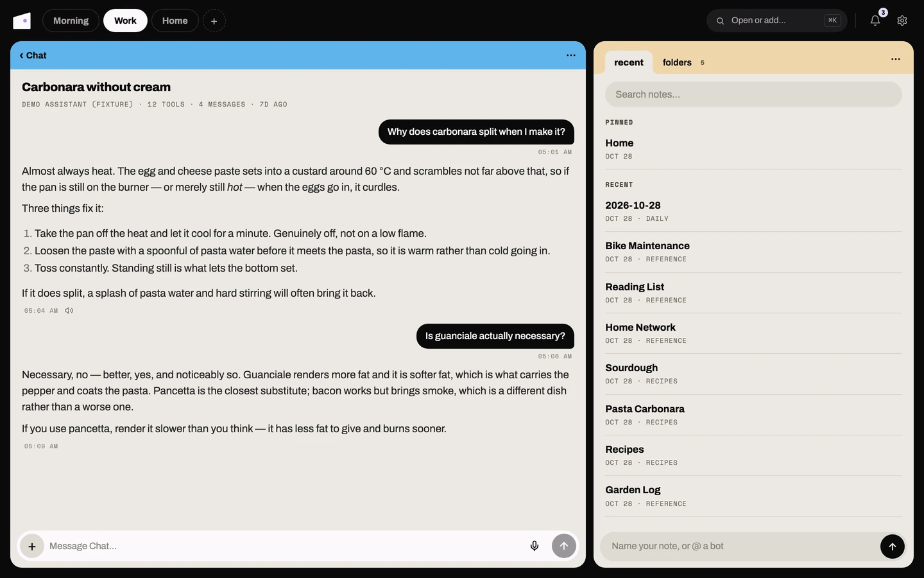The width and height of the screenshot is (924, 578).
Task: Click the '12 TOOLS' label under the title
Action: pos(166,105)
